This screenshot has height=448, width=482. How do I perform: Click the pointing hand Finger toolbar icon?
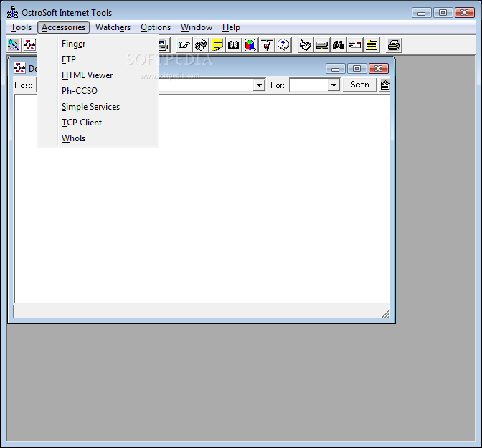tap(184, 45)
